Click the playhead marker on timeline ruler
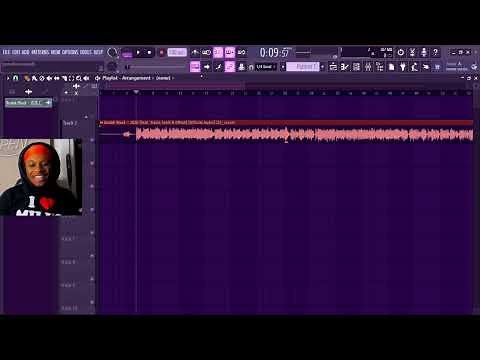 pos(136,92)
